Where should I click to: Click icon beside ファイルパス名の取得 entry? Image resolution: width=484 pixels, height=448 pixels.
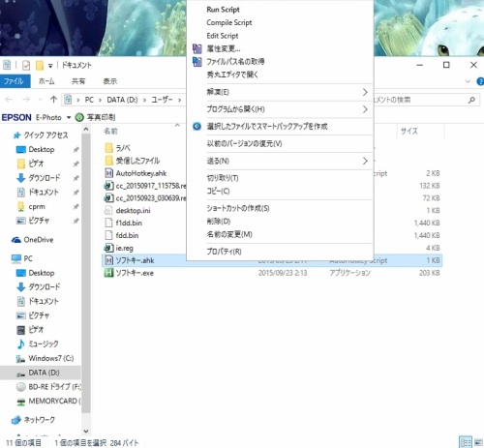tap(197, 62)
